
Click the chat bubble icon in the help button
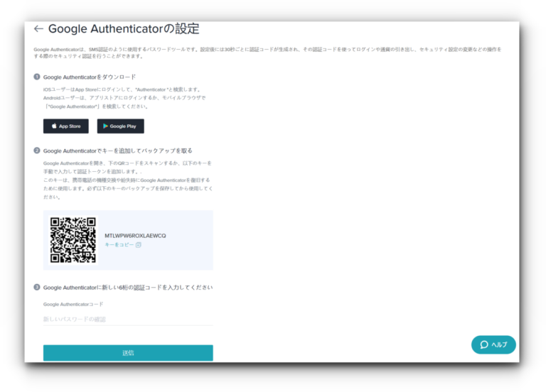pos(484,344)
